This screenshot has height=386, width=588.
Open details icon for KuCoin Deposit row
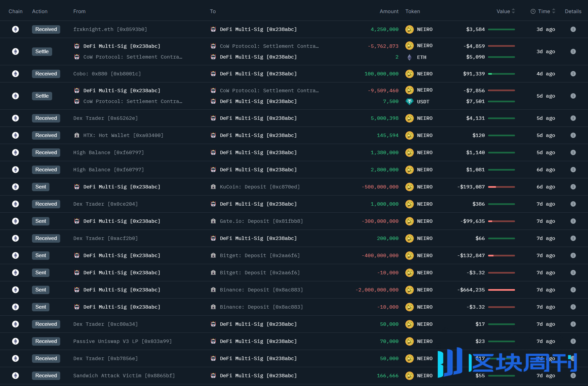click(x=573, y=187)
